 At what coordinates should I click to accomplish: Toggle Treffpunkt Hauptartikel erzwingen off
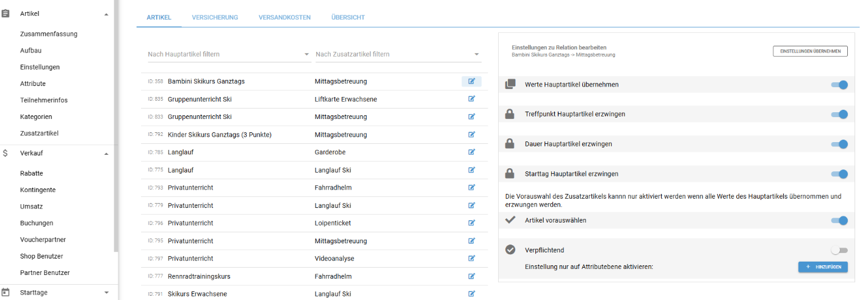click(x=839, y=114)
